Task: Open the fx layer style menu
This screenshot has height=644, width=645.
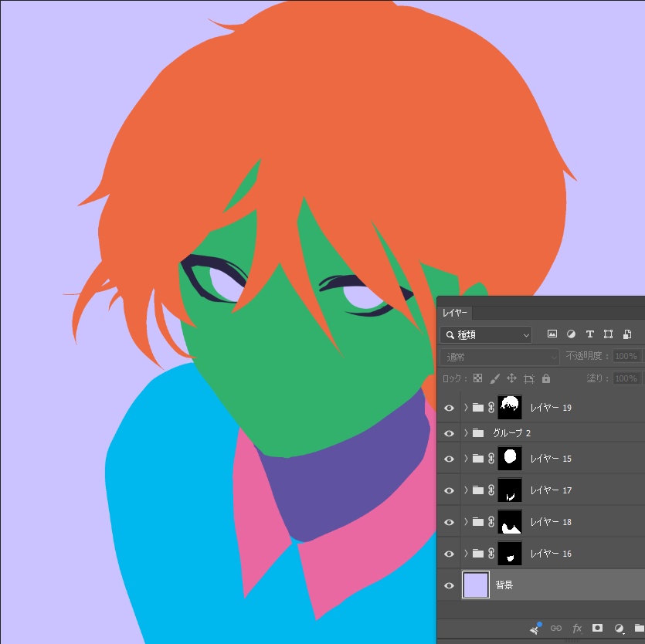Action: tap(577, 628)
